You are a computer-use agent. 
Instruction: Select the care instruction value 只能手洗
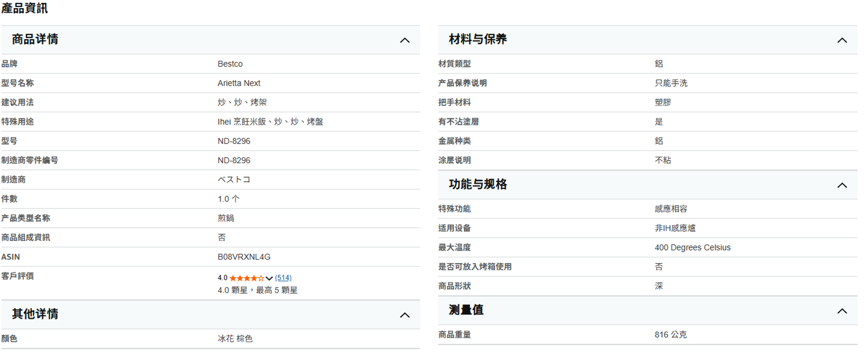point(671,83)
